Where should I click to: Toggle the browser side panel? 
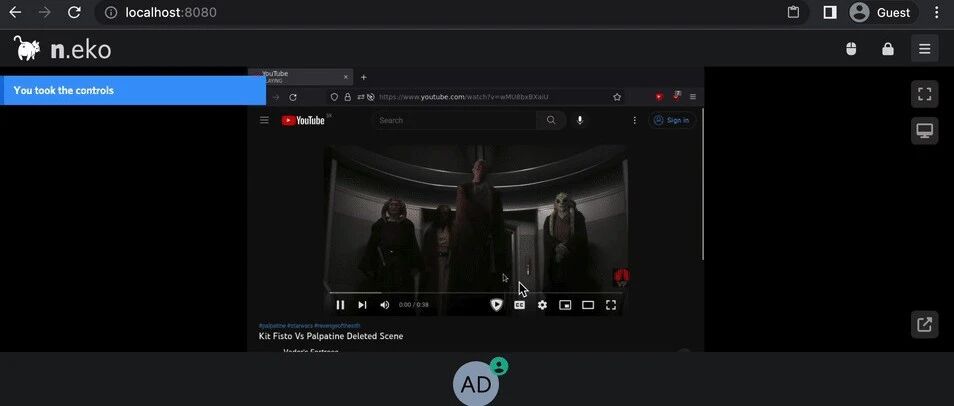click(x=830, y=12)
